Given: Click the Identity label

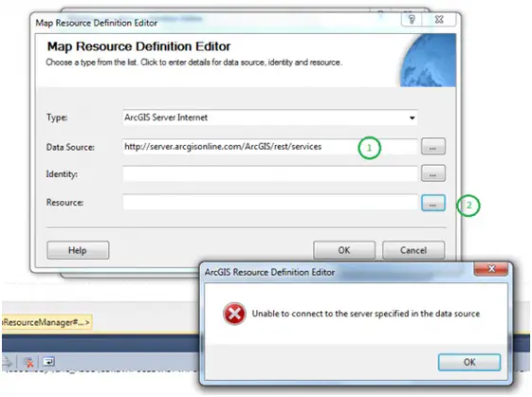Looking at the screenshot, I should tap(62, 174).
